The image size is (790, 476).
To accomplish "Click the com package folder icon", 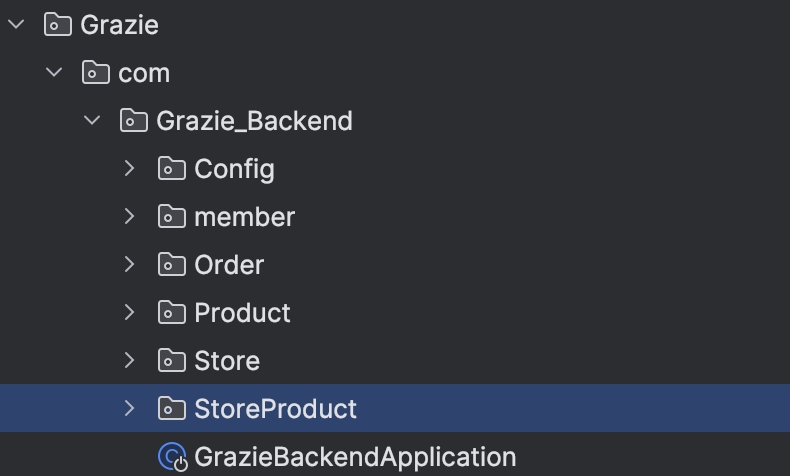I will point(96,73).
